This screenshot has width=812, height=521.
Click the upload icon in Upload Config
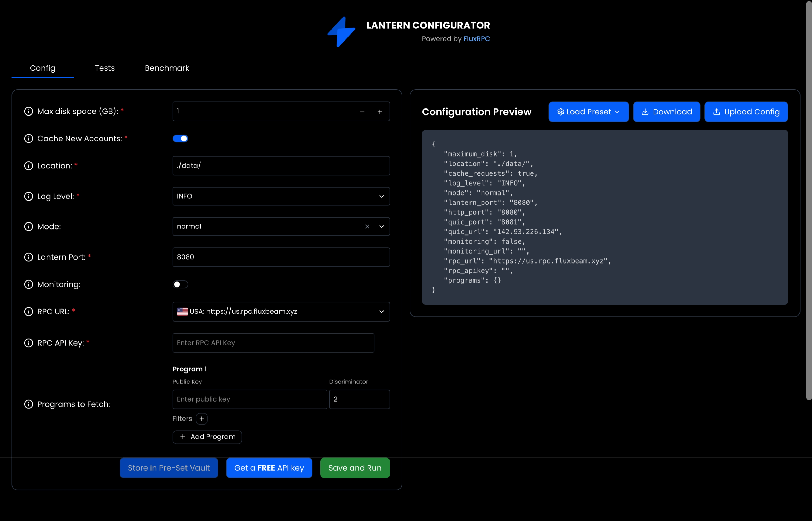(717, 112)
